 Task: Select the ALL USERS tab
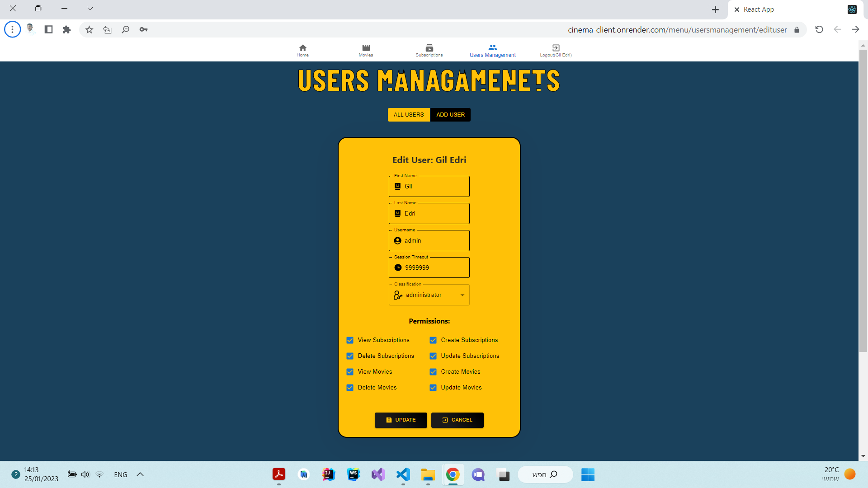[408, 114]
